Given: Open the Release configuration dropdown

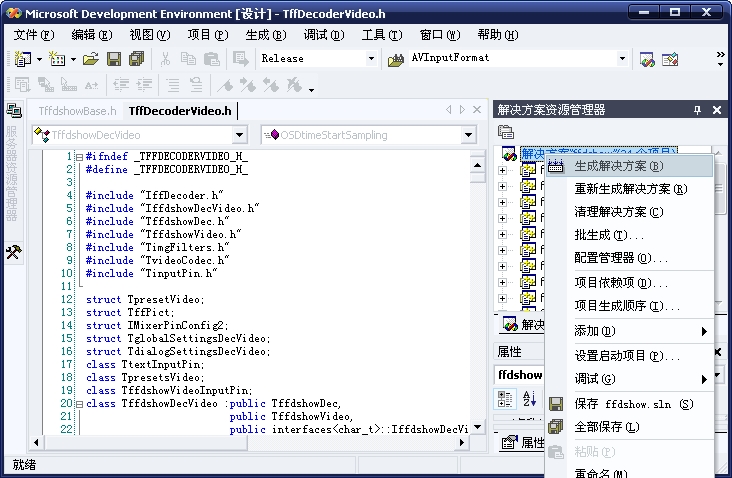Looking at the screenshot, I should (371, 58).
